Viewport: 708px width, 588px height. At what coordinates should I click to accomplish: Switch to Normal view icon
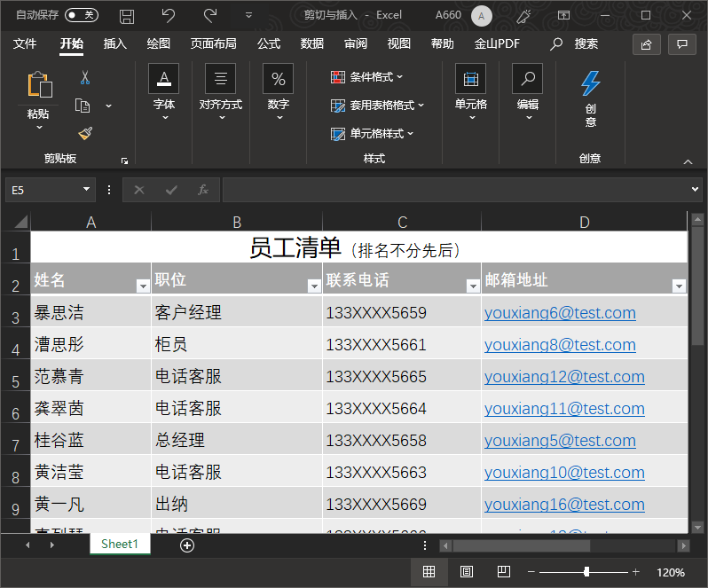429,572
